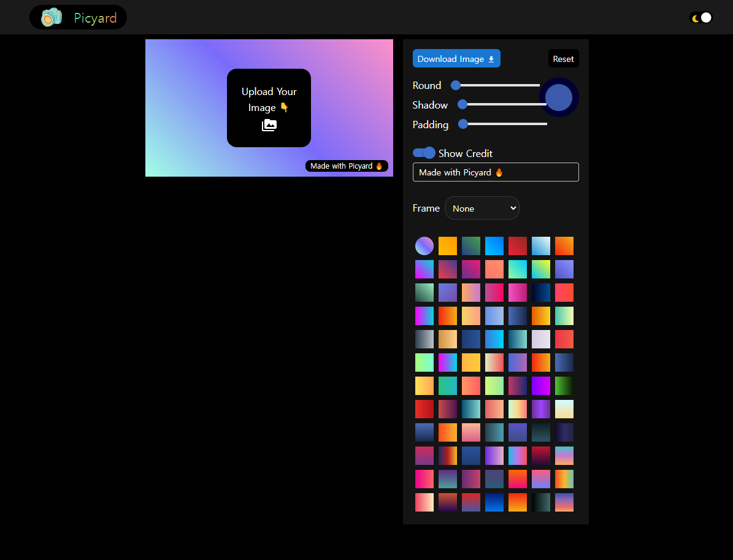The height and width of the screenshot is (560, 733).
Task: Click the Upload Your Image box
Action: tap(269, 108)
